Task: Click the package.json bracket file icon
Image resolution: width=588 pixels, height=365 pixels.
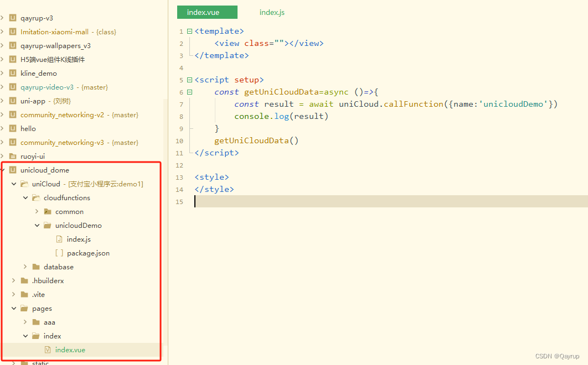Action: [59, 253]
